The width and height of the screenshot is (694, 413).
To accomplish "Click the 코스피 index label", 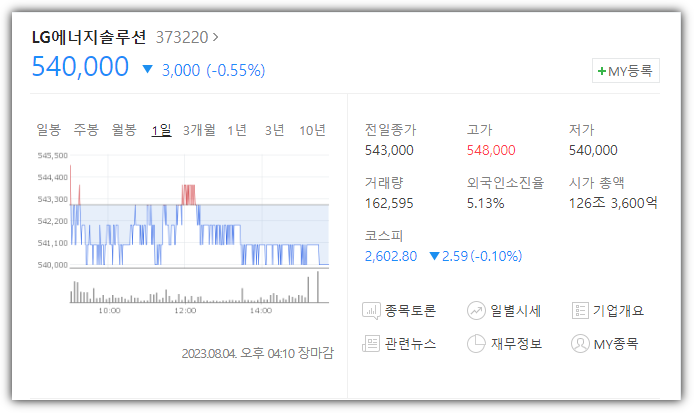I will (384, 235).
